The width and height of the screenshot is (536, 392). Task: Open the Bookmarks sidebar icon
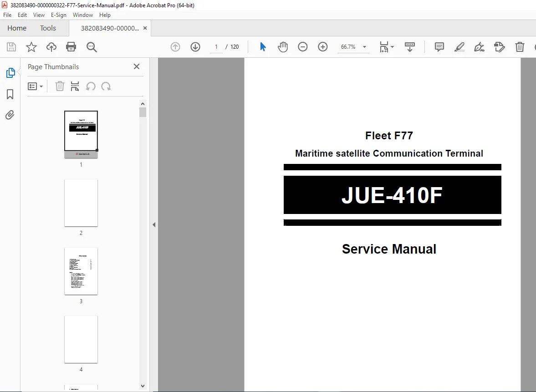[10, 94]
